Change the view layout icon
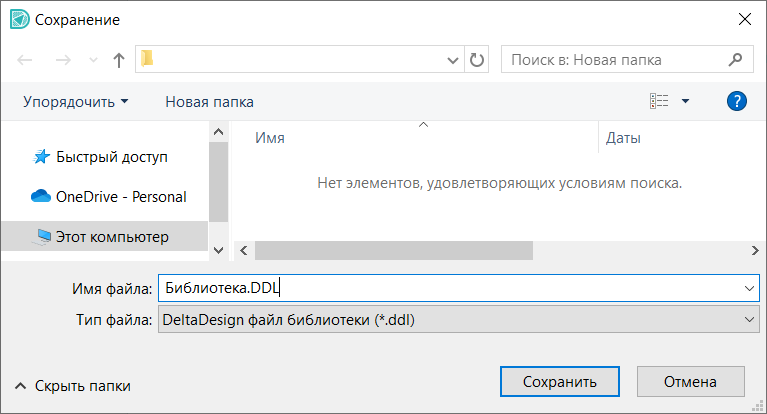 point(659,101)
